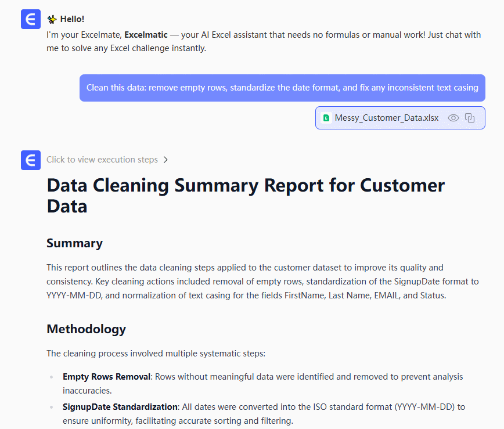
Task: Select the blue user prompt message bubble
Action: [282, 88]
